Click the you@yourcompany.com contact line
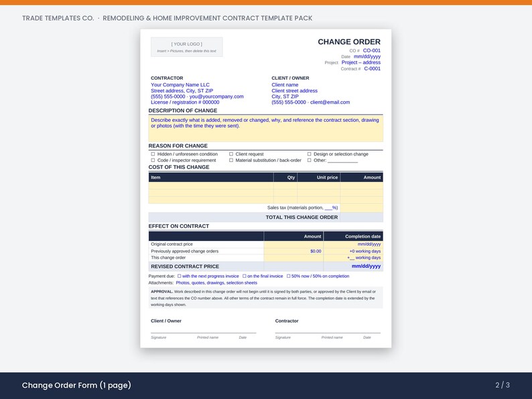 coord(197,96)
